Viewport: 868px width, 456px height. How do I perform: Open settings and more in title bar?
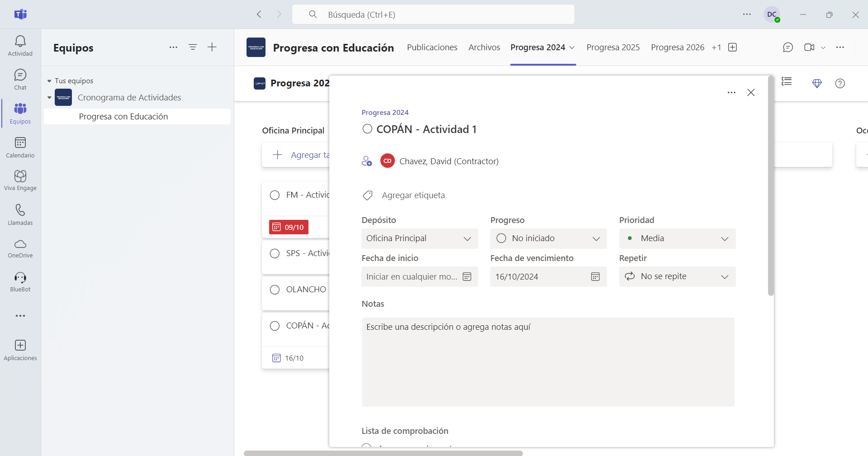coord(747,14)
